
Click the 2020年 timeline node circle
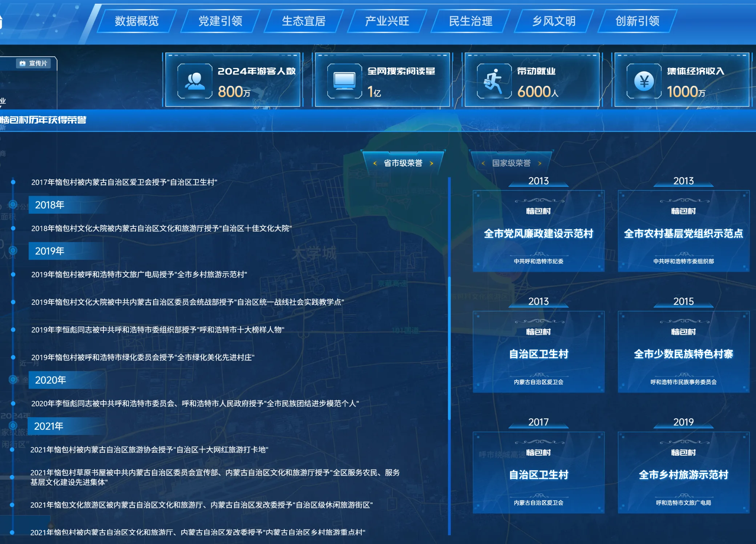point(13,380)
